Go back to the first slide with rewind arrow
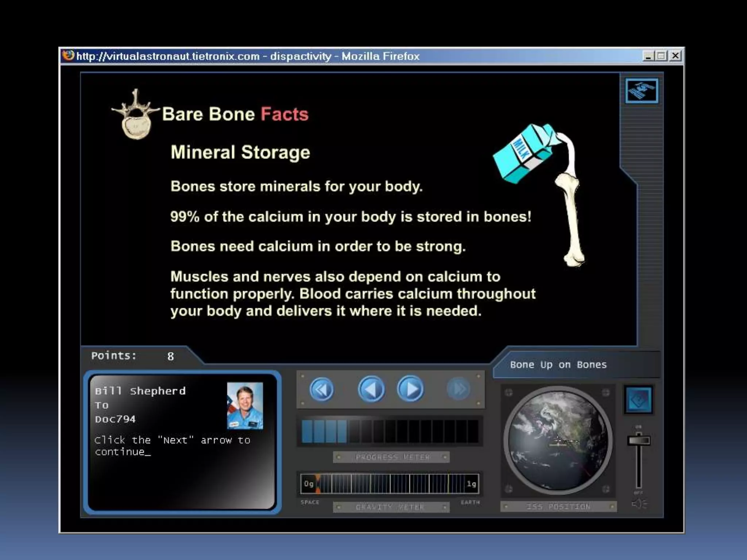 [321, 389]
